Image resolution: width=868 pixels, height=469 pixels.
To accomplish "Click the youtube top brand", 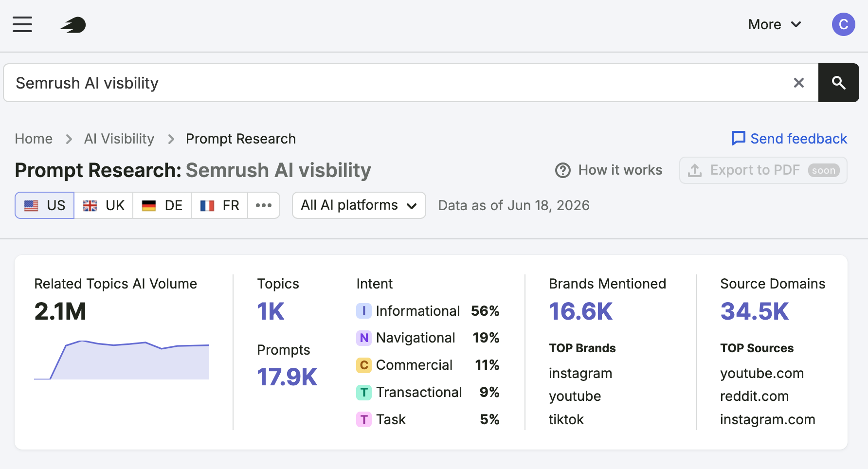I will (575, 396).
